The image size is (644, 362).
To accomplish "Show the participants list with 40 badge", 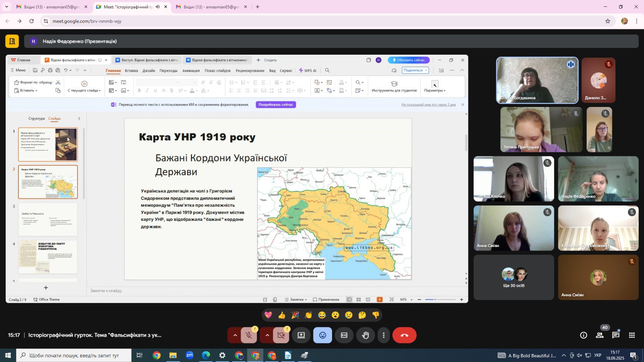I will coord(600,335).
